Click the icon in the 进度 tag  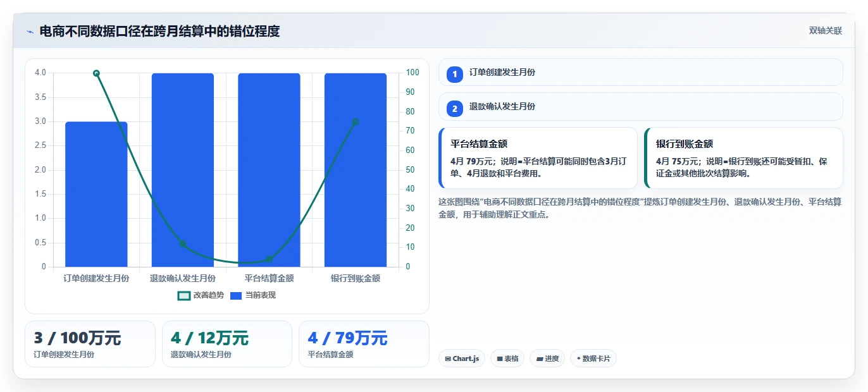540,358
